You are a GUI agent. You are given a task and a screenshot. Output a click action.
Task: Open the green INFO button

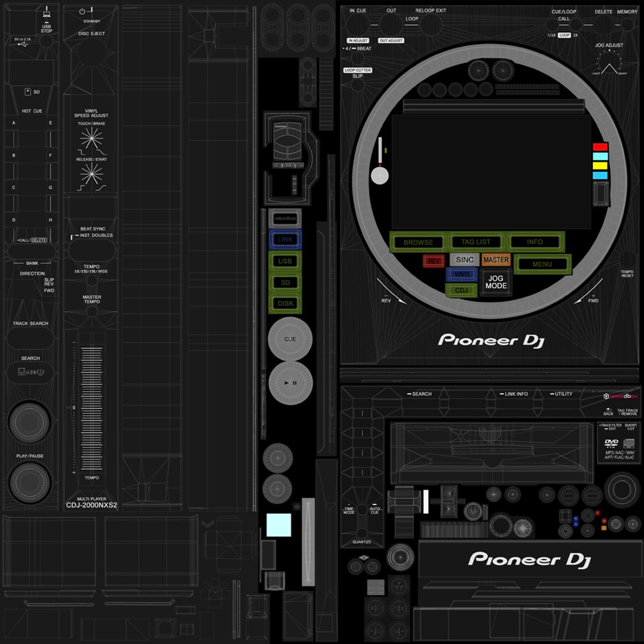(535, 241)
